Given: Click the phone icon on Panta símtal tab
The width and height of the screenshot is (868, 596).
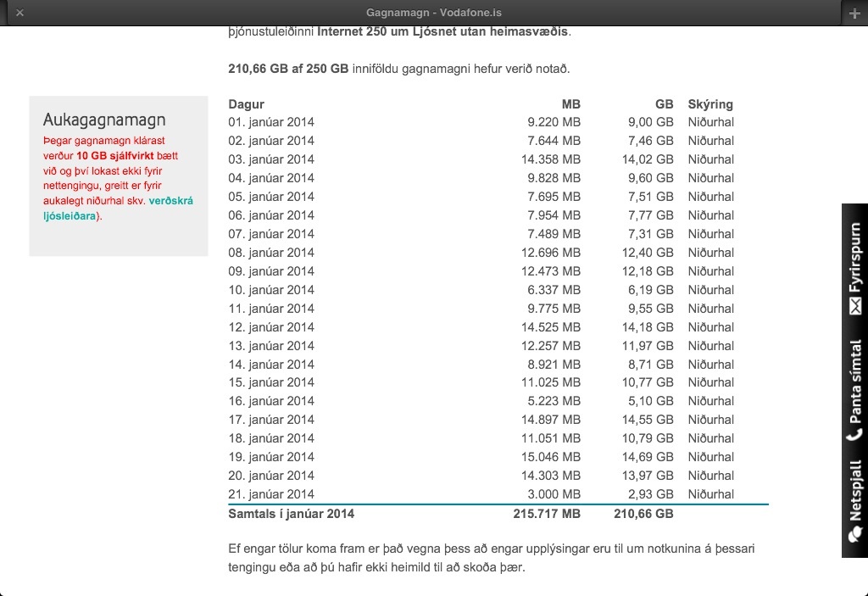Looking at the screenshot, I should point(854,435).
